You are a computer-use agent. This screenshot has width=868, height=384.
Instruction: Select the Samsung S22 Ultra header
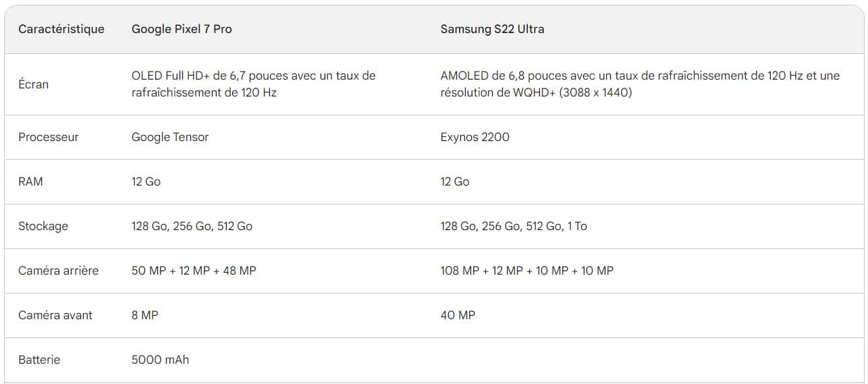click(x=492, y=29)
